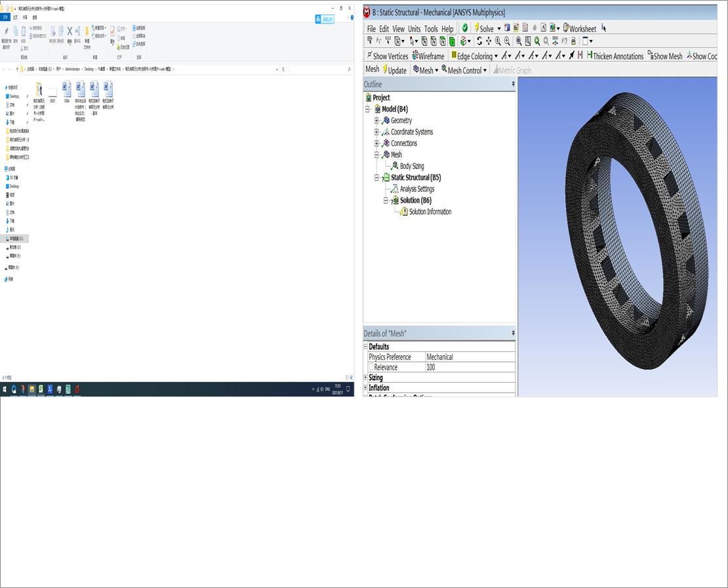728x588 pixels.
Task: Toggle Show Vertices
Action: [x=387, y=56]
